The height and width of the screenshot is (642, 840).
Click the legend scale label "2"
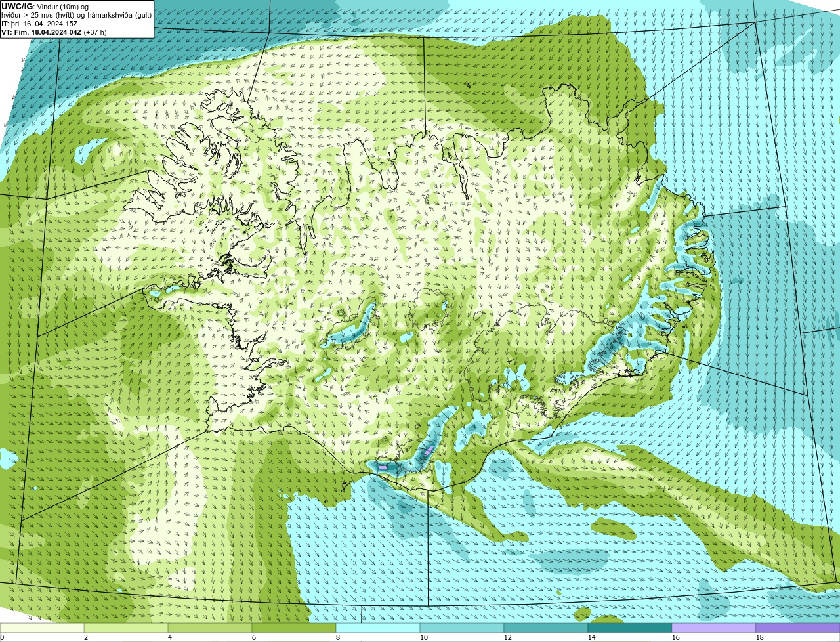tap(86, 637)
